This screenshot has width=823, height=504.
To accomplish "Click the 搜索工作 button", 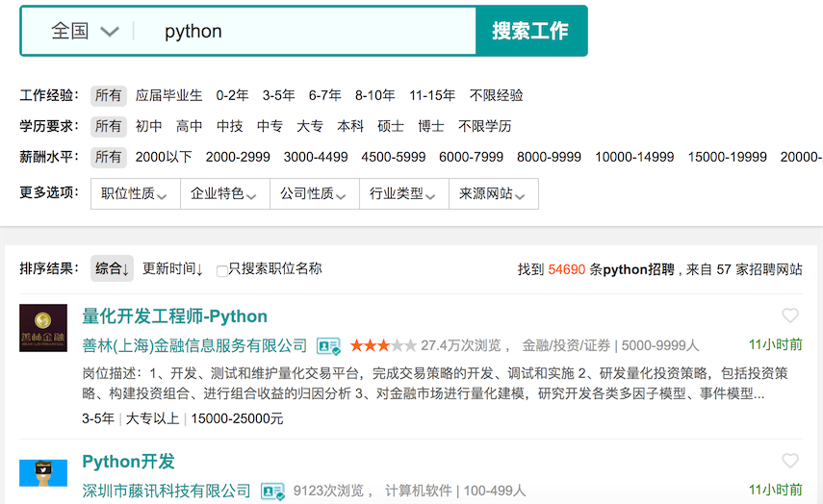I will [530, 31].
